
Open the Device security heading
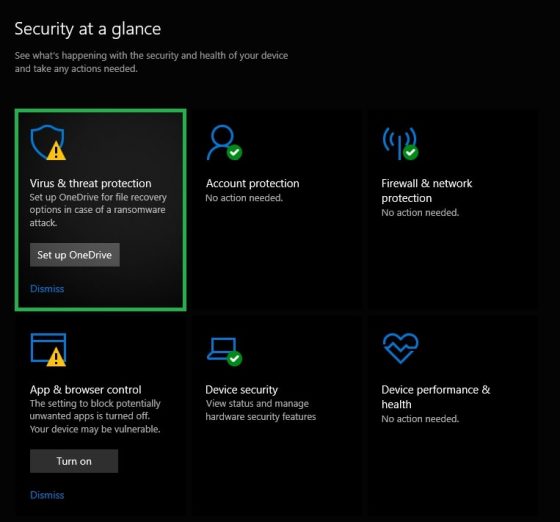241,390
